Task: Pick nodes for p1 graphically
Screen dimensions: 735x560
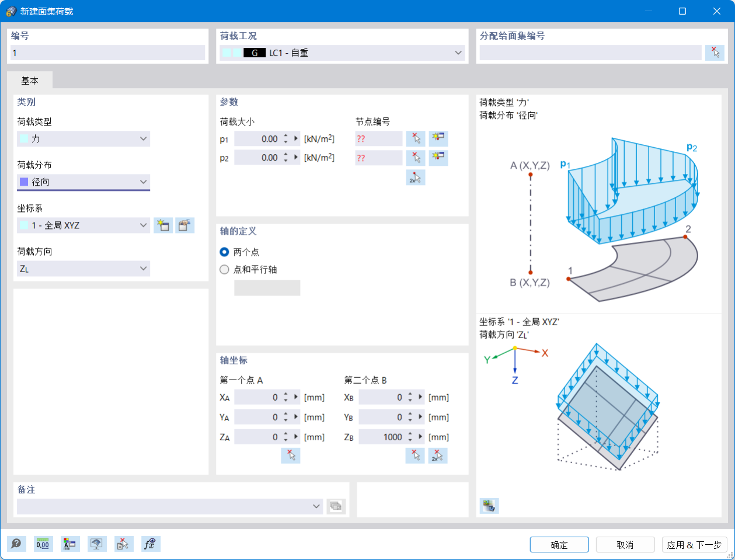Action: 415,138
